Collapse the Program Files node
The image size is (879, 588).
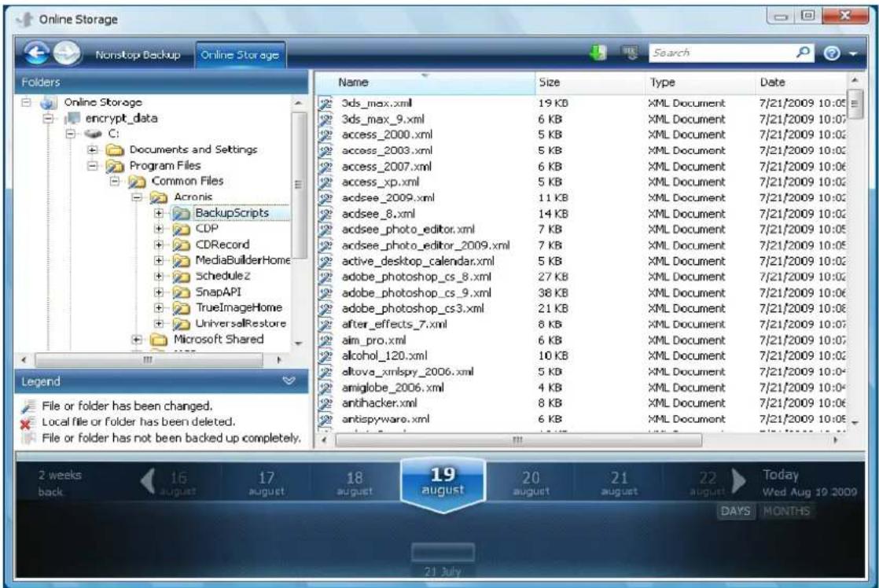[x=93, y=165]
